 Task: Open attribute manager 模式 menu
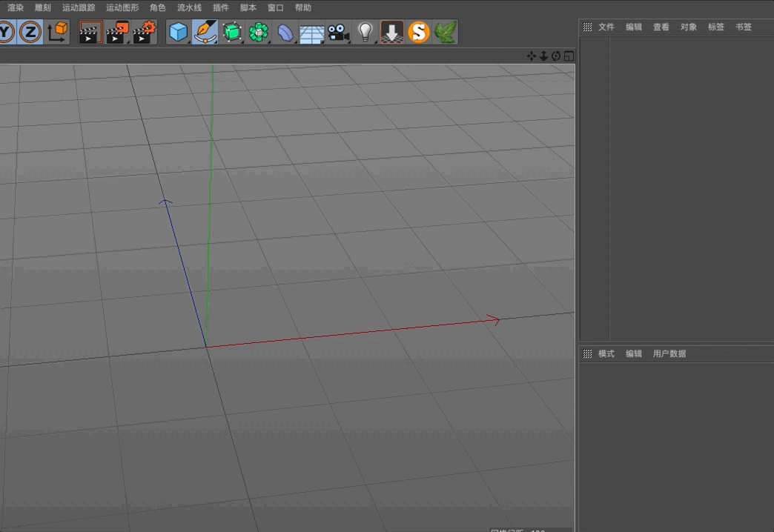(606, 354)
